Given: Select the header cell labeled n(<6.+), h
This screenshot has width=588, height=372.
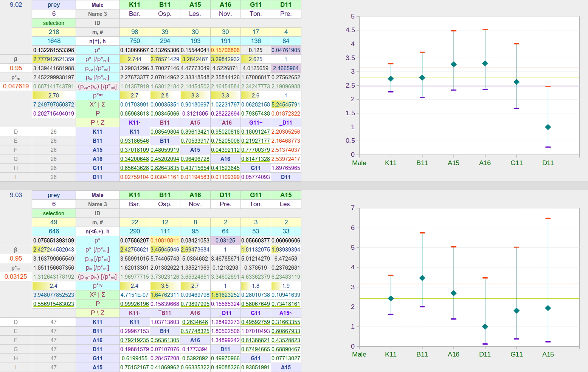Looking at the screenshot, I should [x=98, y=232].
